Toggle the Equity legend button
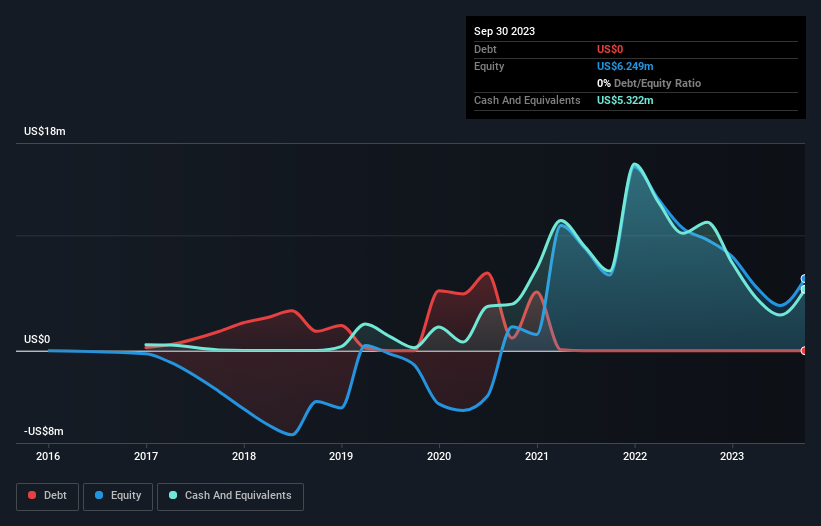Viewport: 821px width, 526px height. coord(118,496)
